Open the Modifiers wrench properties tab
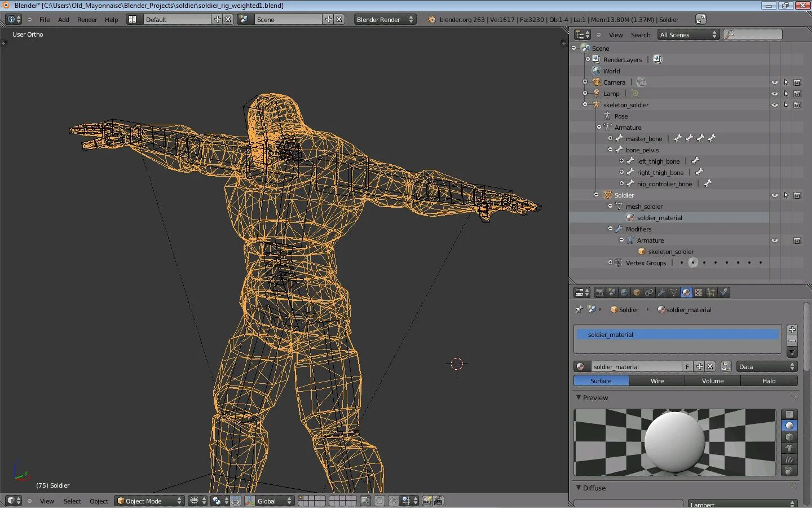 click(x=661, y=292)
